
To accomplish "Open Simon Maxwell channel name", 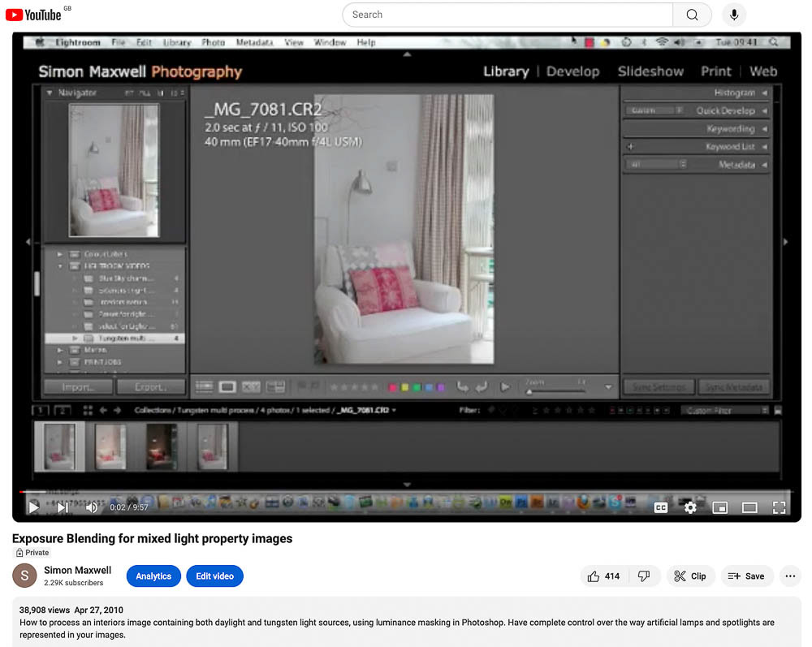I will pyautogui.click(x=78, y=570).
